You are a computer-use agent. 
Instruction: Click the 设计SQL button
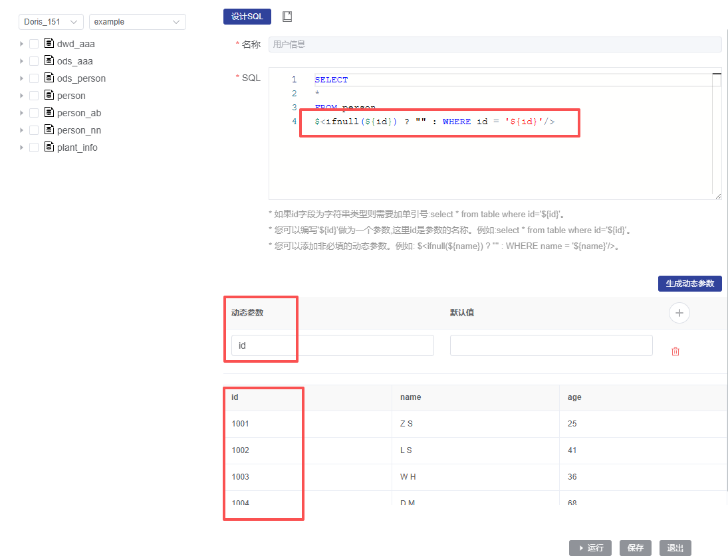(247, 17)
